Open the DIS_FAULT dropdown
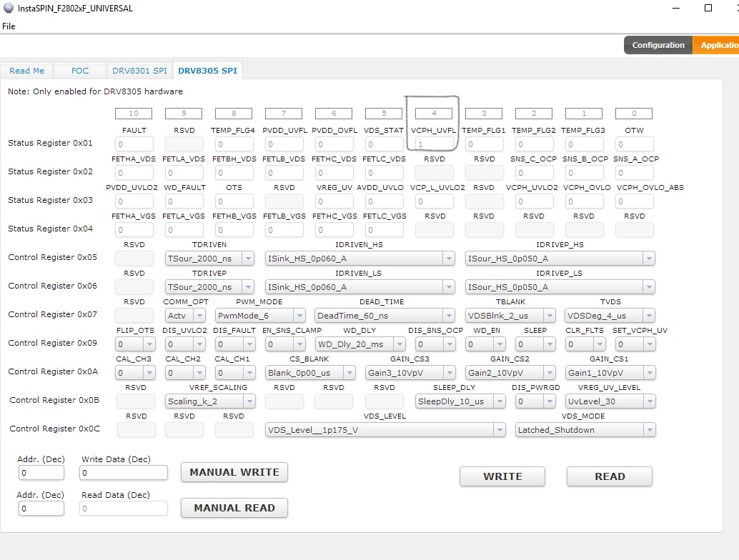This screenshot has height=560, width=739. 235,344
